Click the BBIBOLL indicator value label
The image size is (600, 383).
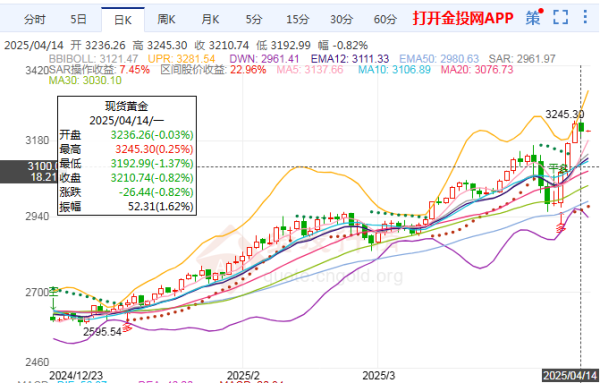93,59
